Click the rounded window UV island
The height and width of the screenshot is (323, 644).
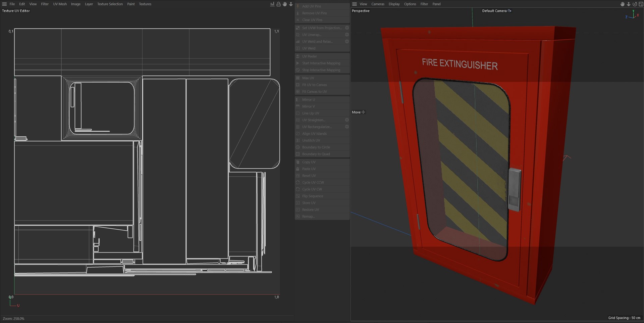(254, 124)
